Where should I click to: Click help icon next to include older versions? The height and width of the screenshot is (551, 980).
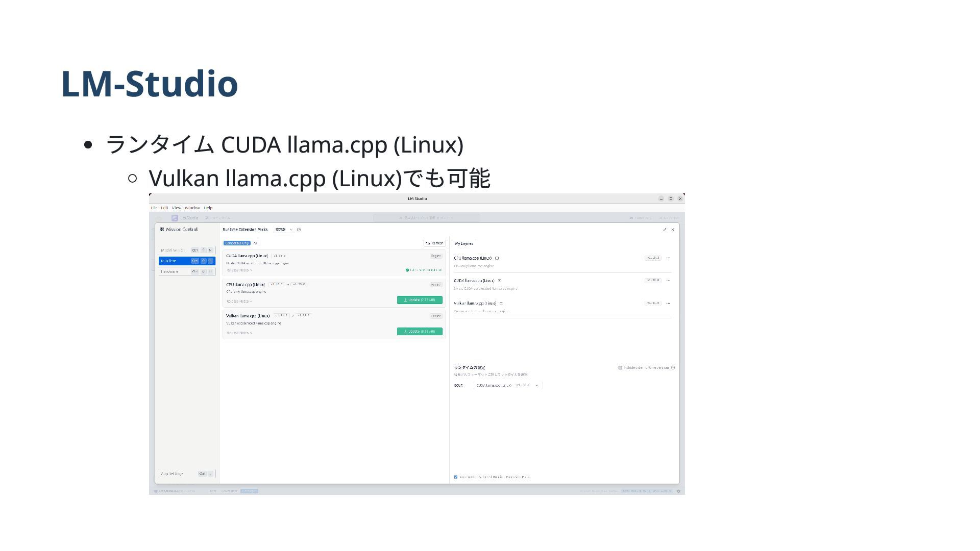(673, 368)
